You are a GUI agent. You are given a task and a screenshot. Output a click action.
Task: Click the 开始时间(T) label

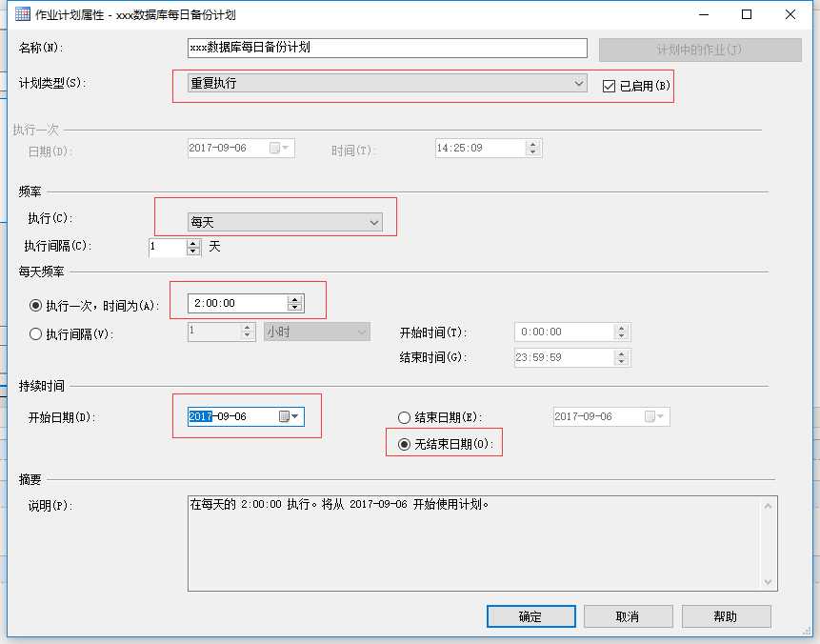[433, 332]
